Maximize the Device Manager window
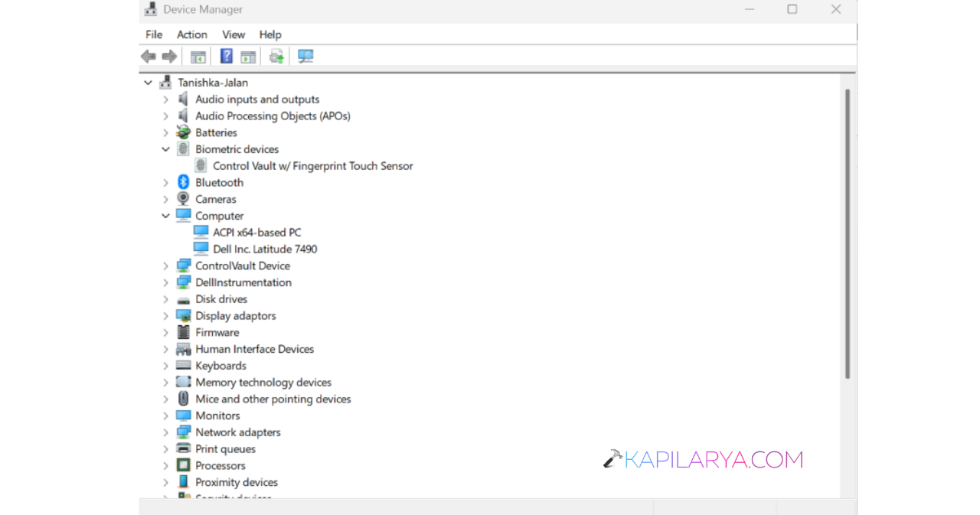Screen dimensions: 980x515 pos(792,9)
